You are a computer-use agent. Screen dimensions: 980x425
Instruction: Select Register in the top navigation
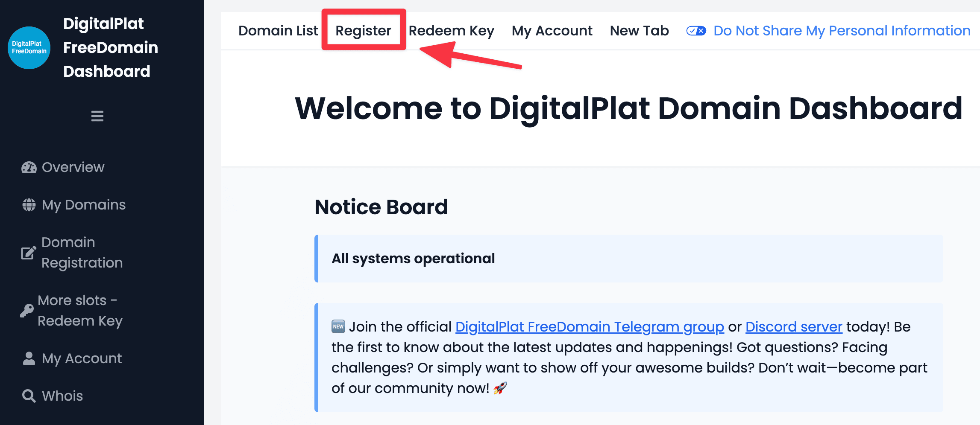(x=363, y=30)
